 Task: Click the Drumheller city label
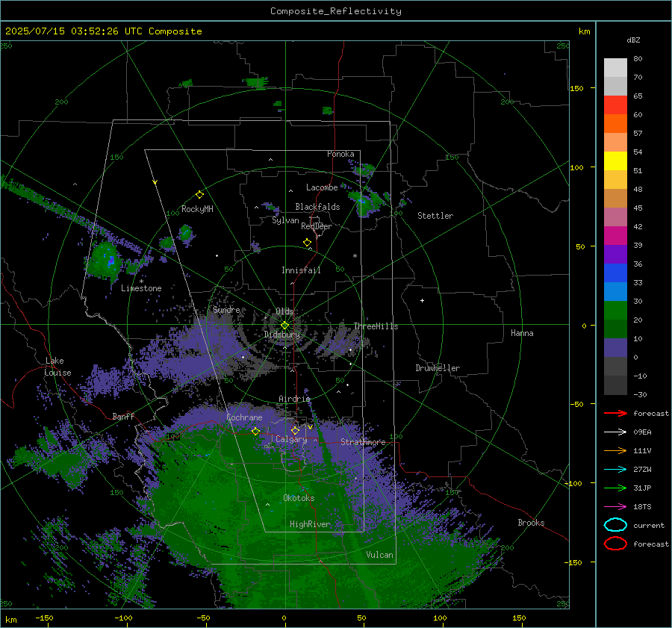click(x=438, y=368)
